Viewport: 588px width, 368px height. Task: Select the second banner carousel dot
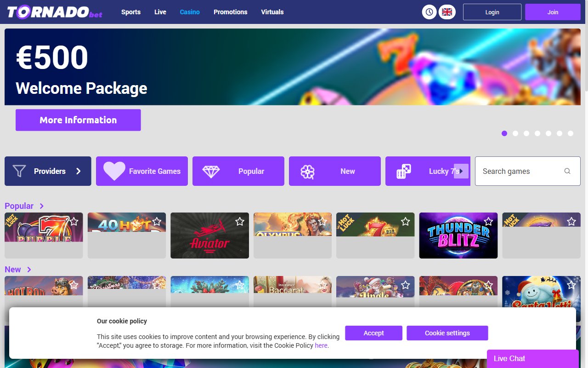pos(515,133)
